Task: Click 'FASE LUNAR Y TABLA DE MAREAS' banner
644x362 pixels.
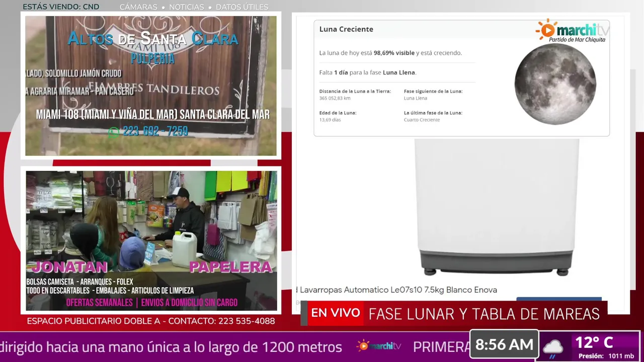Action: pos(484,314)
